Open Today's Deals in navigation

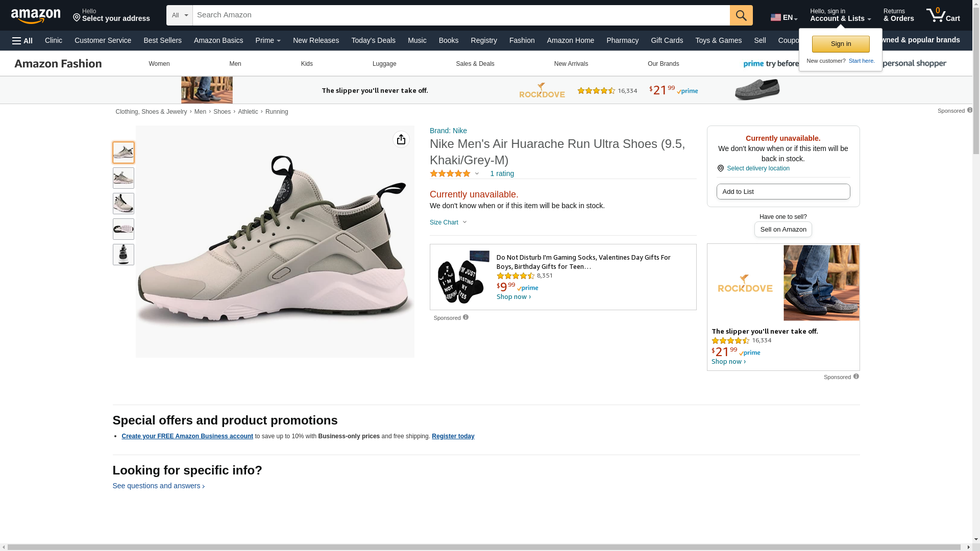(x=373, y=40)
